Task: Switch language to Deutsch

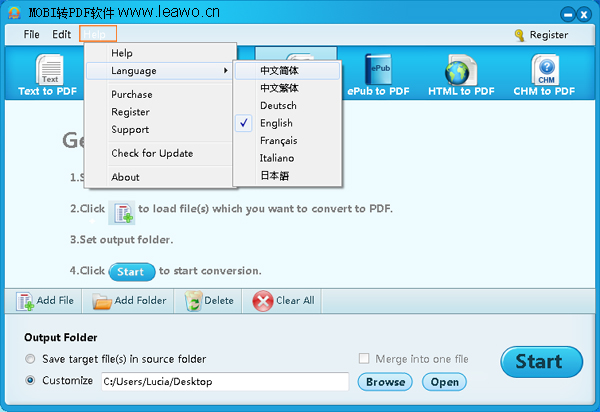Action: click(278, 106)
